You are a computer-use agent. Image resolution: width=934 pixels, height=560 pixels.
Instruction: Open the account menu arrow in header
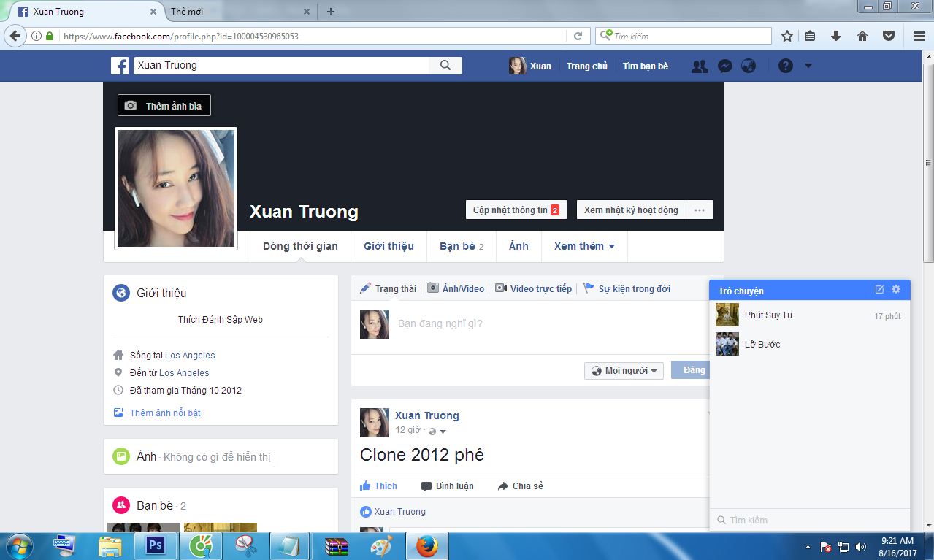808,66
